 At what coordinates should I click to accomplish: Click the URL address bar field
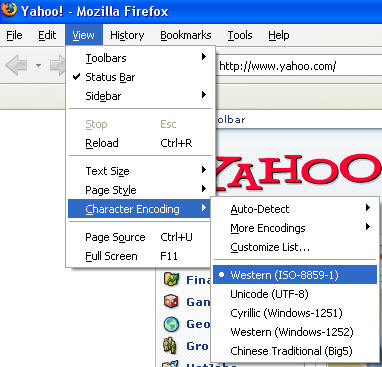point(299,66)
